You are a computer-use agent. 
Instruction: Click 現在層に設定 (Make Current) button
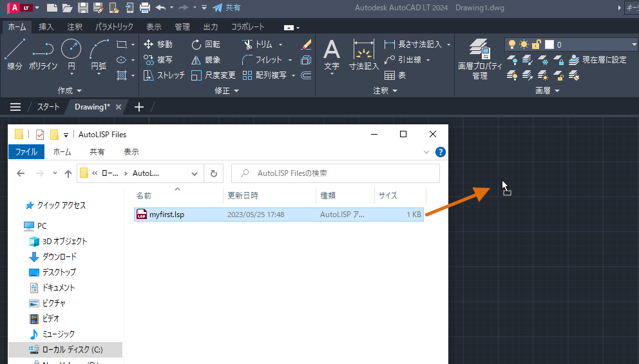(x=597, y=60)
